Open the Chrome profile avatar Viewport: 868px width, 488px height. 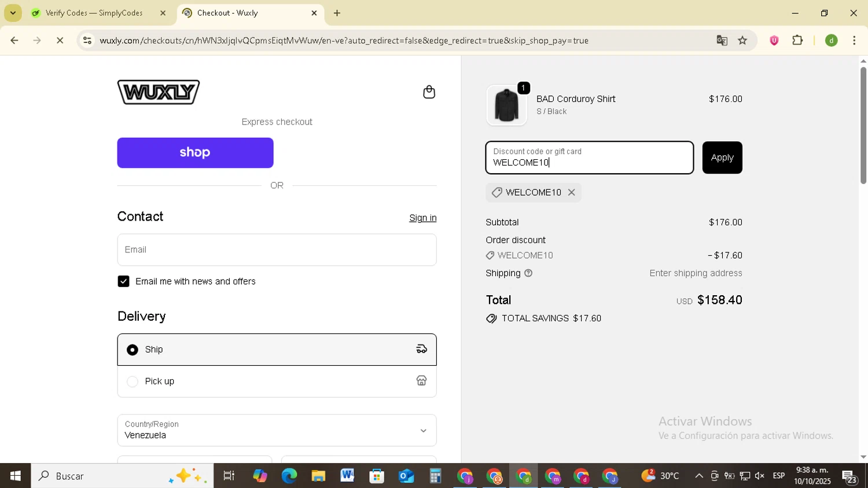832,41
